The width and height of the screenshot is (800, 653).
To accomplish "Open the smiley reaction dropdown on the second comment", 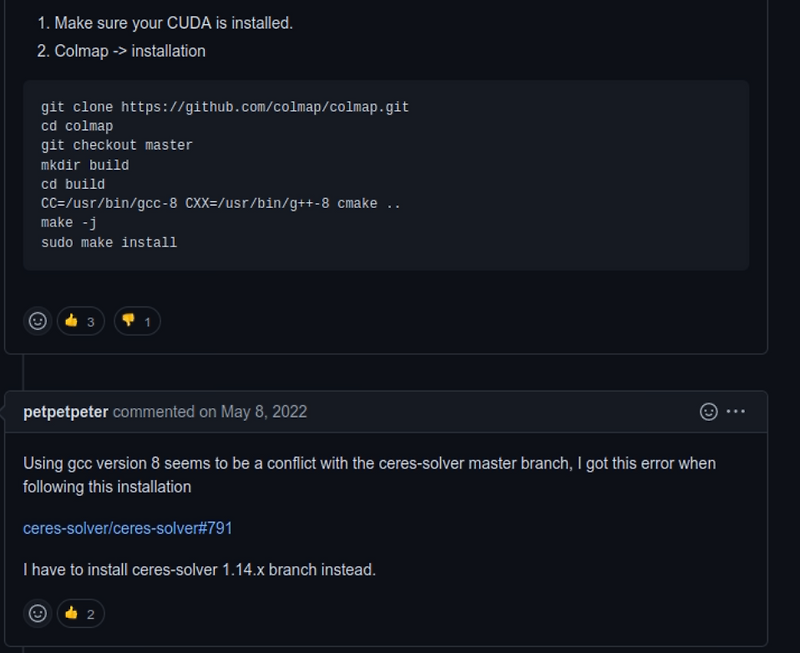I will (37, 614).
